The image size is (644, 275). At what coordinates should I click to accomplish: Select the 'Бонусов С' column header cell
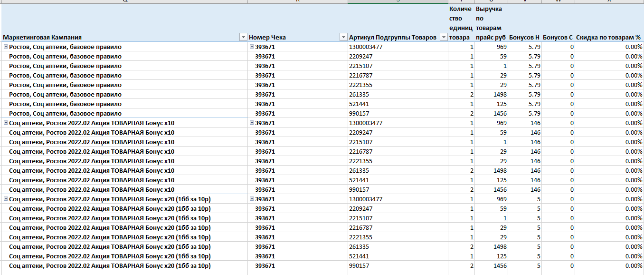pos(558,37)
